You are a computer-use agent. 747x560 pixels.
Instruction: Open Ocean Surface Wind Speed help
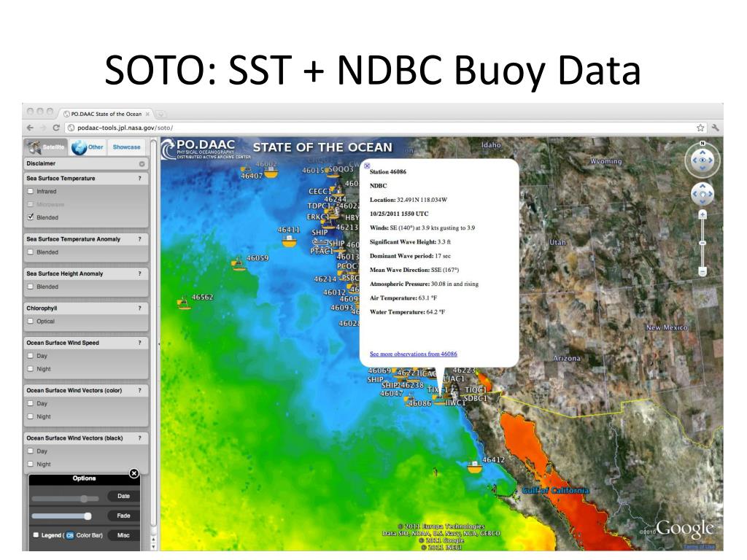pyautogui.click(x=139, y=343)
